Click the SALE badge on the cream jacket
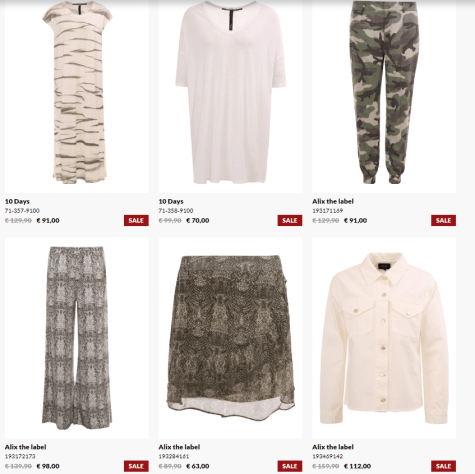Image resolution: width=475 pixels, height=474 pixels. pyautogui.click(x=443, y=466)
